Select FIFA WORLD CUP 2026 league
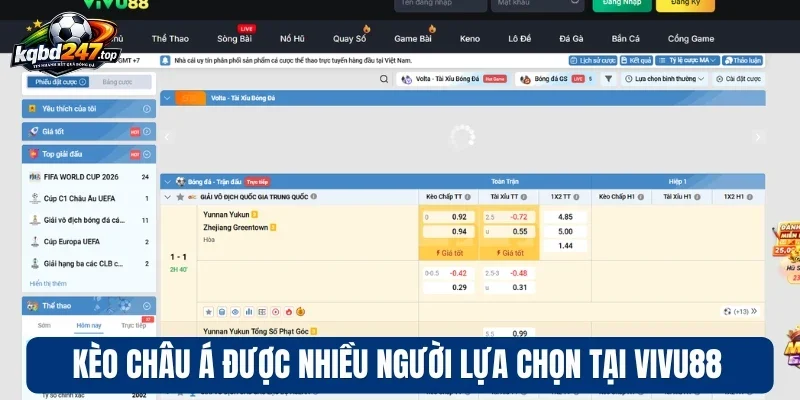This screenshot has height=400, width=800. coord(89,177)
